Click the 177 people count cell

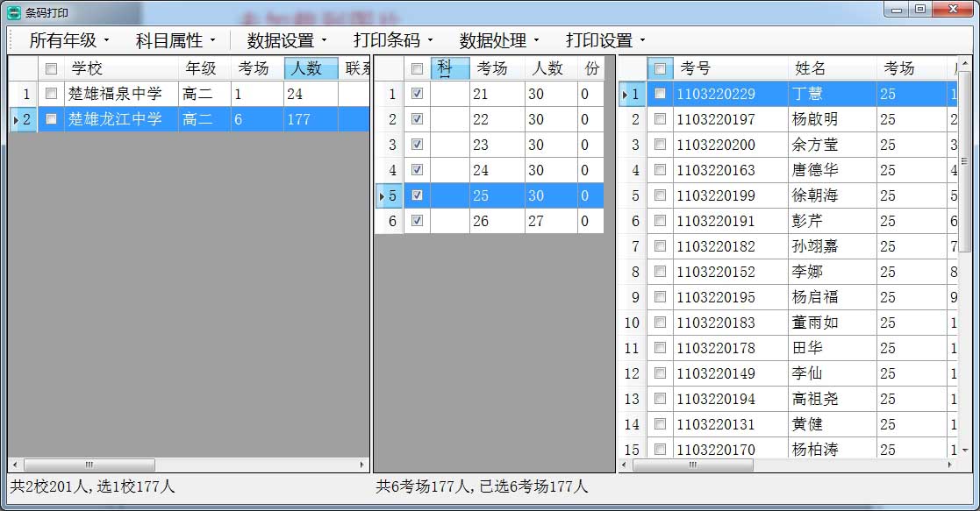tap(311, 118)
